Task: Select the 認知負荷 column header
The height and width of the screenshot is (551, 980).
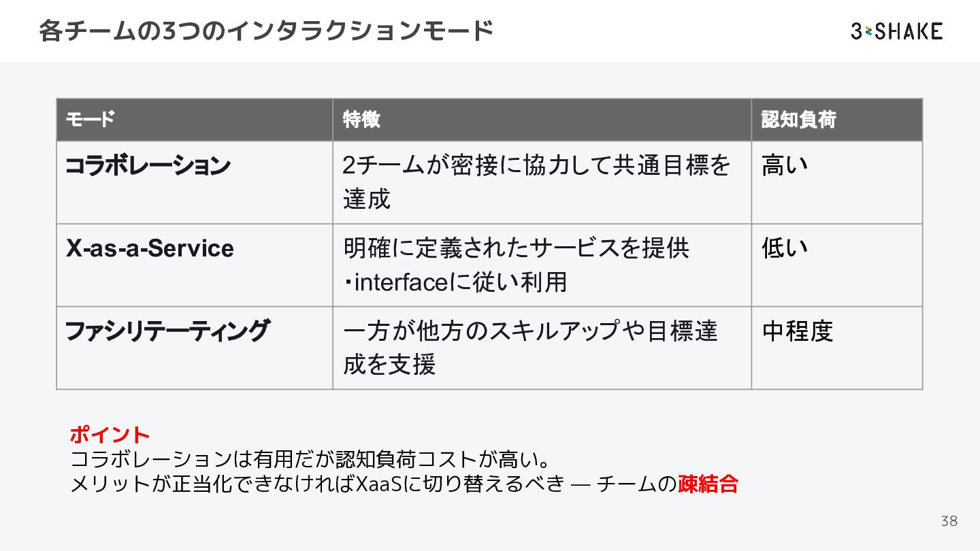Action: pos(798,120)
